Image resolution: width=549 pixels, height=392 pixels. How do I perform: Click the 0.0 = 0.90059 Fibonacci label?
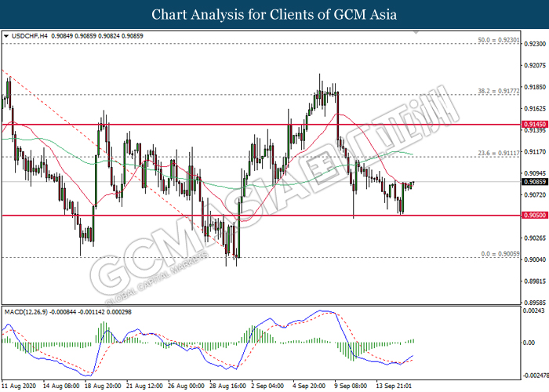point(499,254)
